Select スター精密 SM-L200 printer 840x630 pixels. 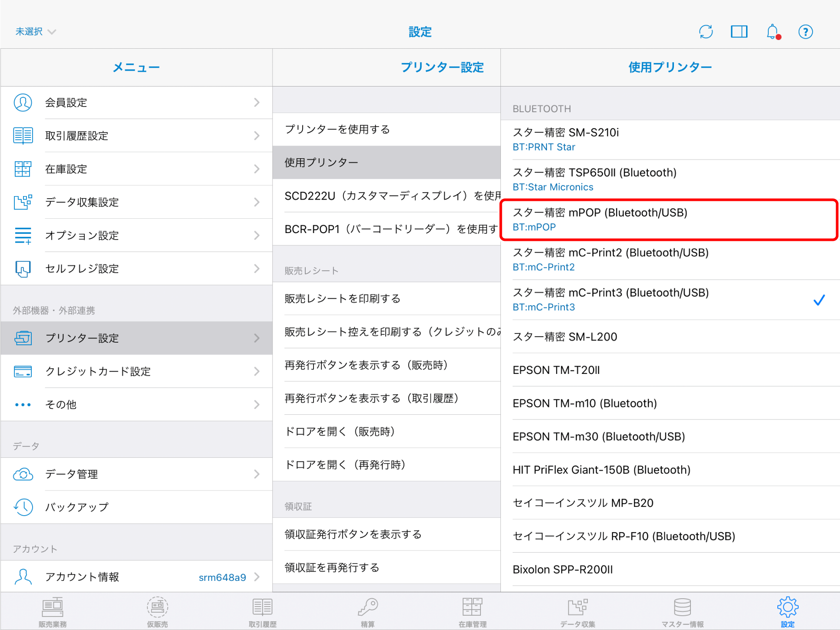pos(670,337)
